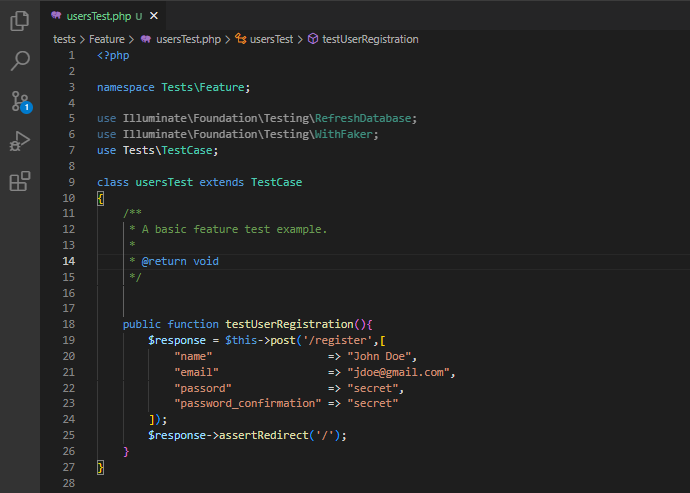Click the "name" array key
The image size is (690, 493).
point(193,356)
